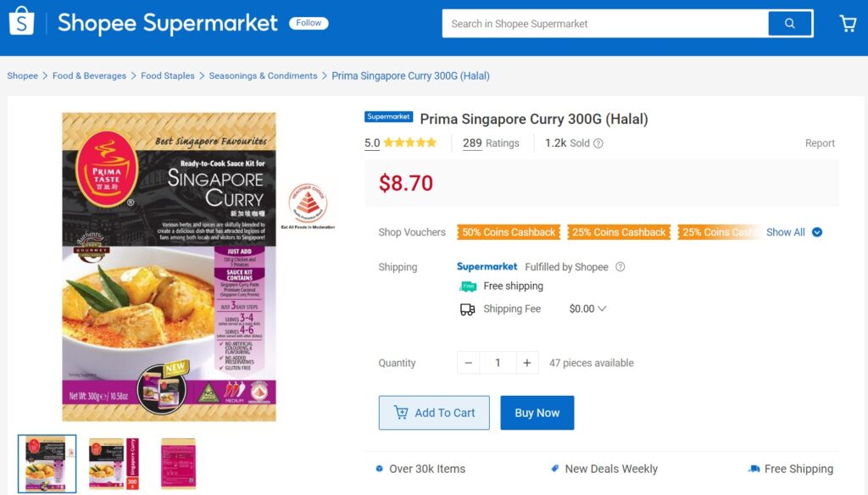Follow the Shopee Supermarket shop

pyautogui.click(x=309, y=23)
